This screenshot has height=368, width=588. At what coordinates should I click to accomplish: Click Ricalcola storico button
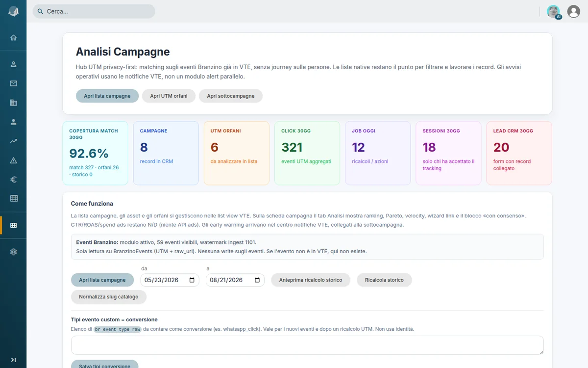pos(384,280)
